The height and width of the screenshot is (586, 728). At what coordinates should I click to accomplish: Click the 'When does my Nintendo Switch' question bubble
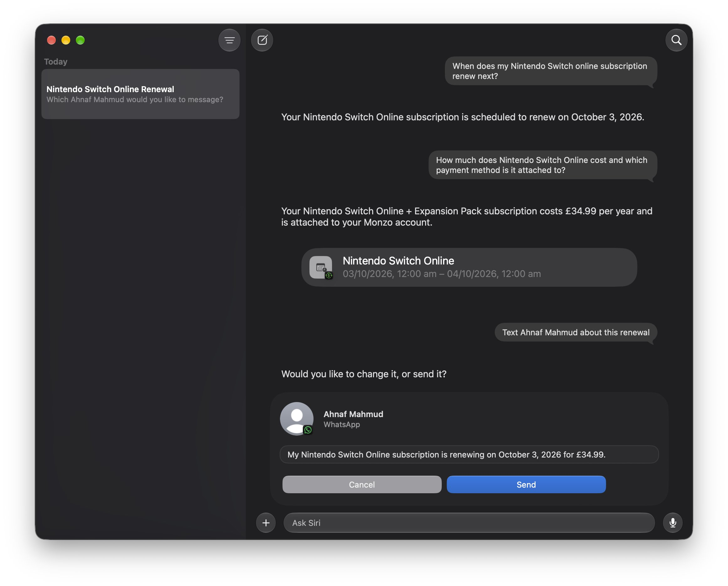click(551, 71)
